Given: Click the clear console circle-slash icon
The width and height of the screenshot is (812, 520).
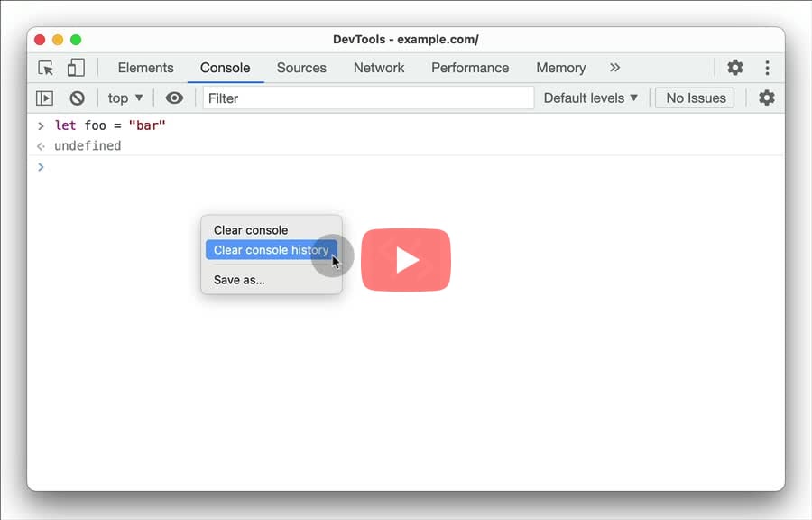Looking at the screenshot, I should [x=78, y=97].
